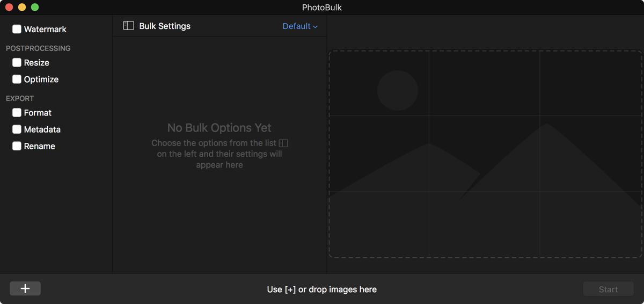Turn on the Optimize checkbox
Viewport: 644px width, 304px height.
(x=17, y=79)
